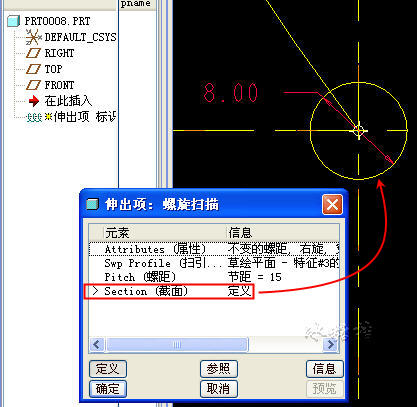Screen dimensions: 417x407
Task: Click the 8.00 diameter dimension
Action: click(x=231, y=93)
